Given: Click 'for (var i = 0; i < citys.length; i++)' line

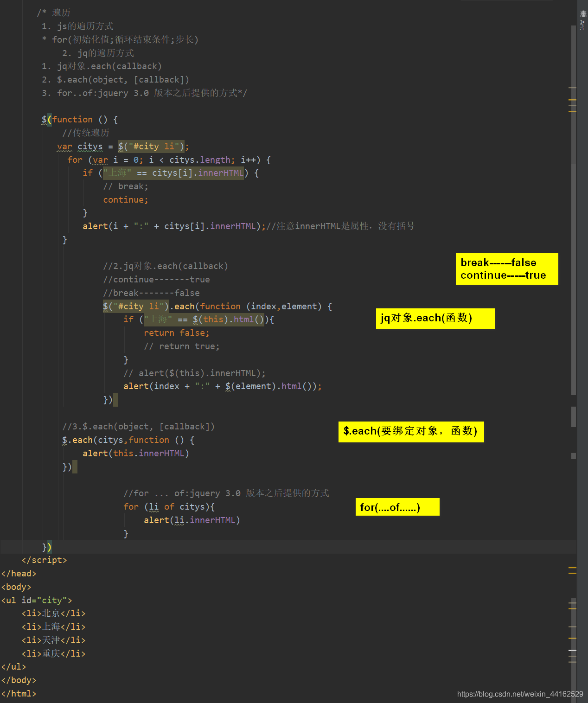Looking at the screenshot, I should pos(169,160).
